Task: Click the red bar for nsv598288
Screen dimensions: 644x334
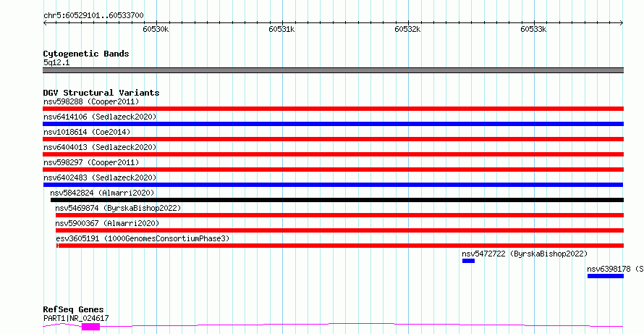Action: point(333,109)
